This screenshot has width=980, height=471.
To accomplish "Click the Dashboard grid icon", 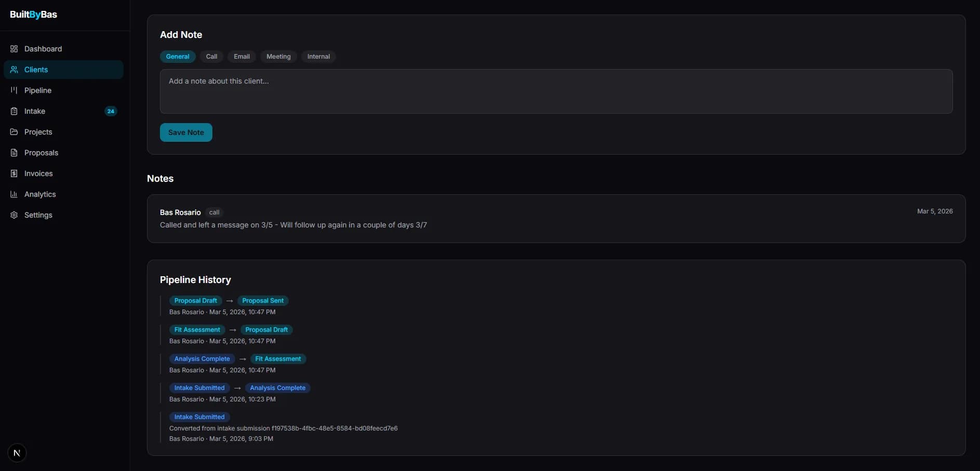I will [x=14, y=49].
